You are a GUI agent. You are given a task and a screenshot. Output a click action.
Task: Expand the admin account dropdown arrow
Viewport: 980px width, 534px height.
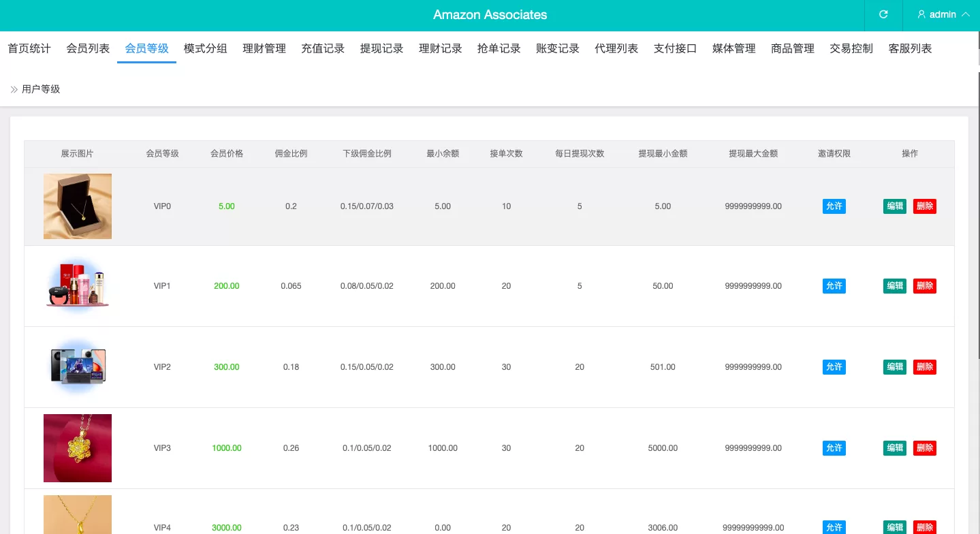coord(965,14)
